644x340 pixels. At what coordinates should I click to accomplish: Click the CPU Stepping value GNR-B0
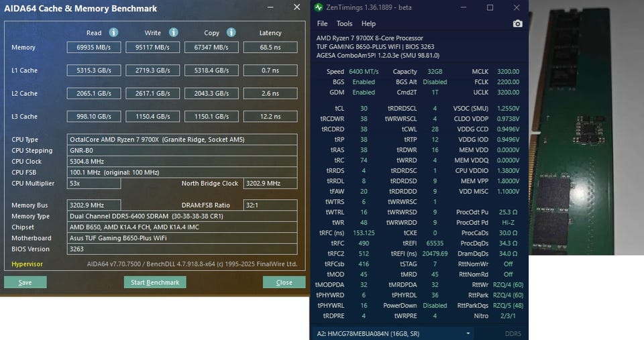tap(182, 150)
